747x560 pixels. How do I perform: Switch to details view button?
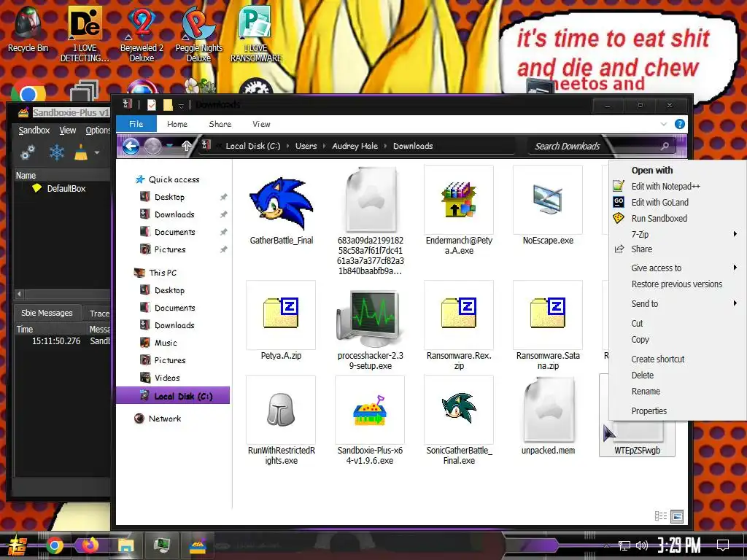coord(661,516)
